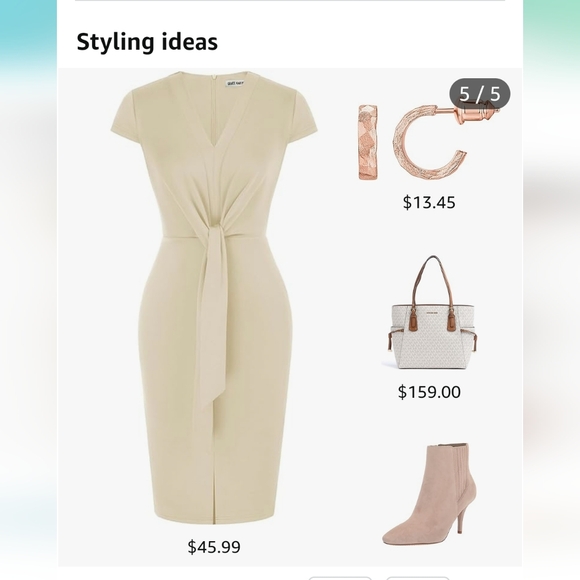
Task: Open the beige tie-waist dress product
Action: coord(214,298)
